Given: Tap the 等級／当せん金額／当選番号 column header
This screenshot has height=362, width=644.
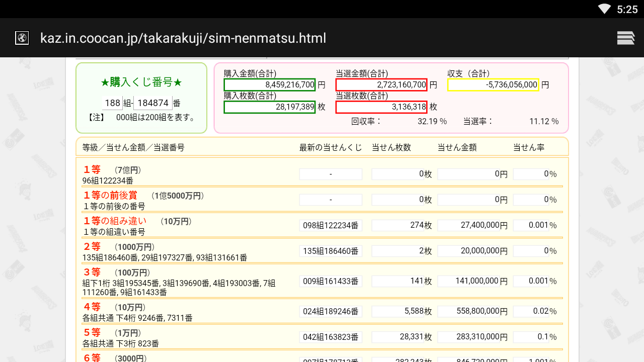Looking at the screenshot, I should (x=133, y=147).
